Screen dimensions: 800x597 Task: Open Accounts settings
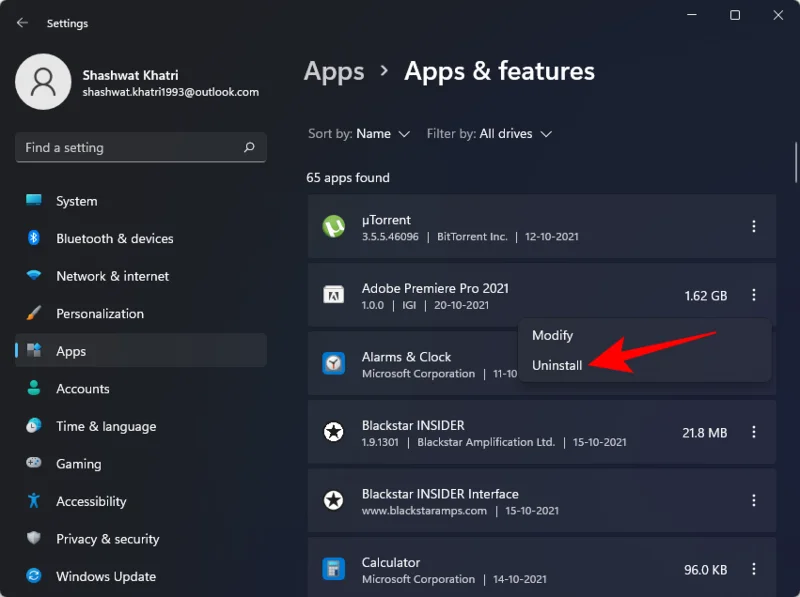coord(81,388)
